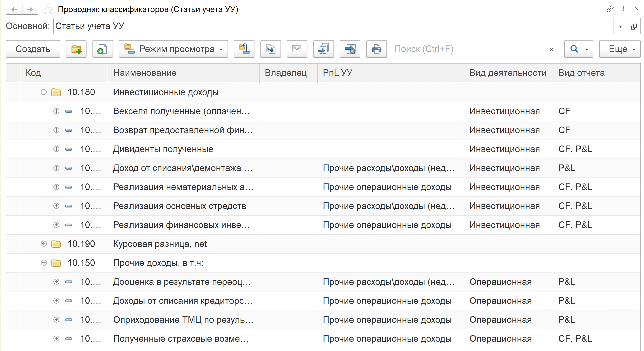Get link via chain icon

(x=610, y=9)
